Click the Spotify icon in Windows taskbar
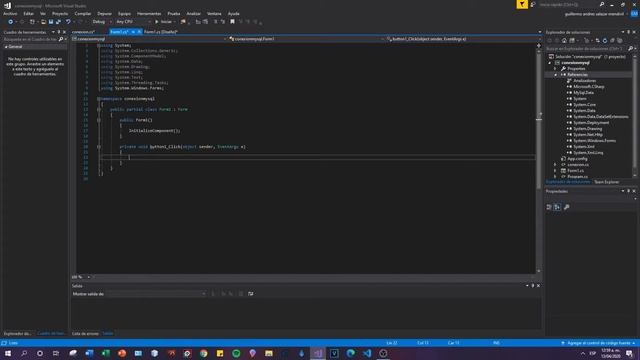640x360 pixels. 236,353
